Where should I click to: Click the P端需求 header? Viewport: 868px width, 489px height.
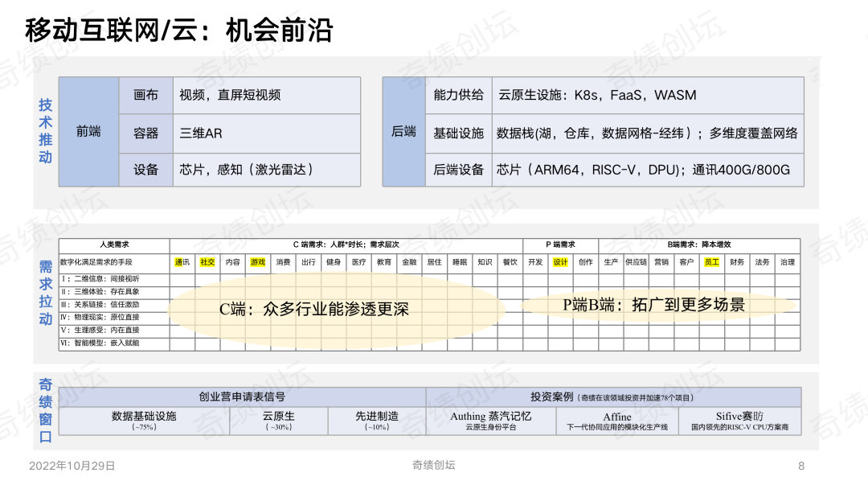click(560, 244)
